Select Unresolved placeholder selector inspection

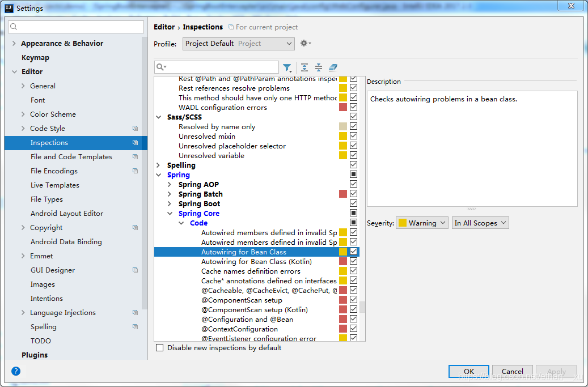click(x=232, y=146)
